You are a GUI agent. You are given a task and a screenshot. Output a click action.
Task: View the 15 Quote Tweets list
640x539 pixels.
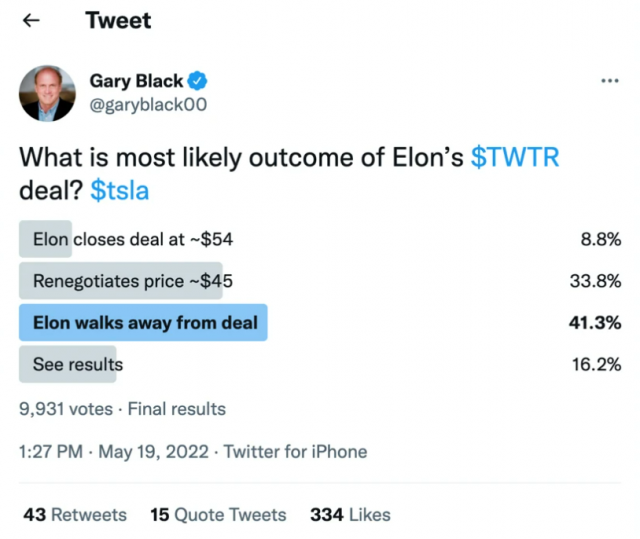pyautogui.click(x=218, y=515)
